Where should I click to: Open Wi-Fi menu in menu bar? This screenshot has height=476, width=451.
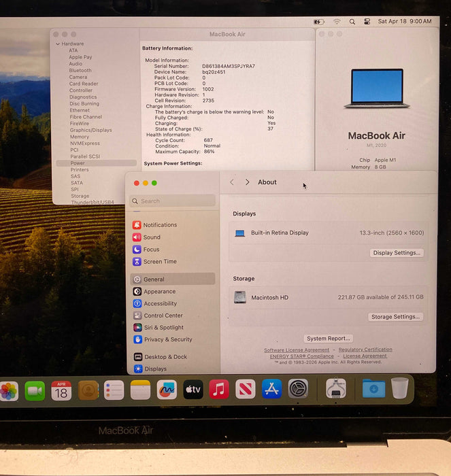click(337, 22)
